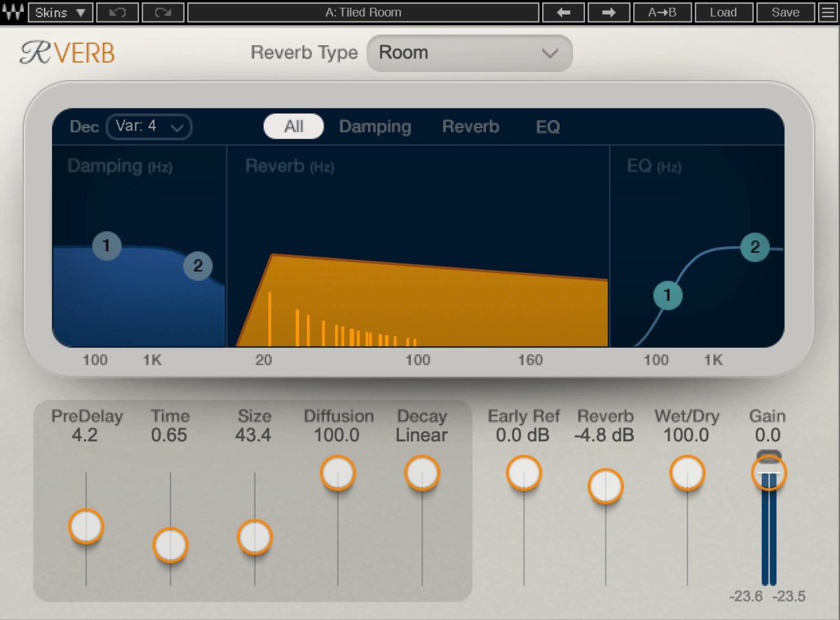Click the Waves logo icon
The image size is (840, 620).
pos(13,12)
